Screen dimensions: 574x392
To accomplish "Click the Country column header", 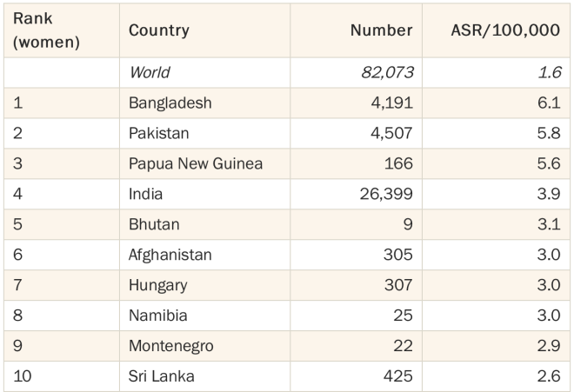I will click(x=159, y=30).
